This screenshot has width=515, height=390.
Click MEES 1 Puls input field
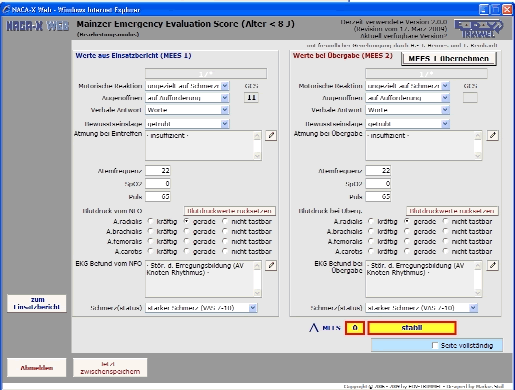click(158, 196)
